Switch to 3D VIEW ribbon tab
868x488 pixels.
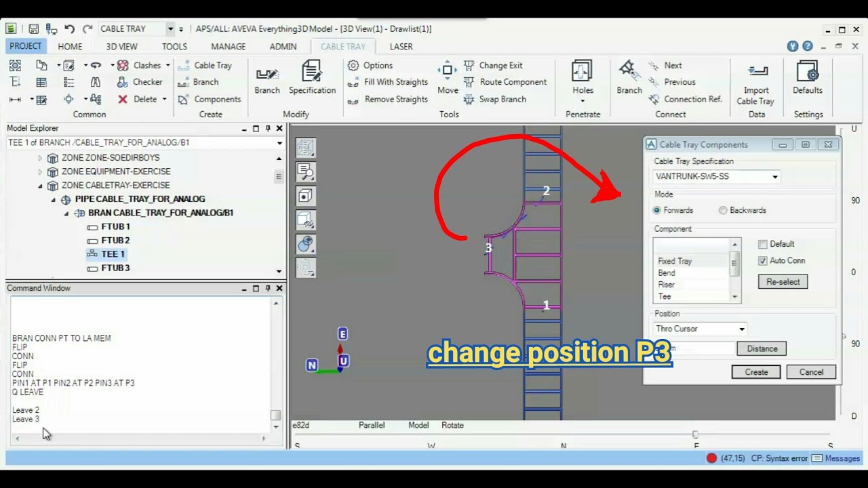(121, 46)
